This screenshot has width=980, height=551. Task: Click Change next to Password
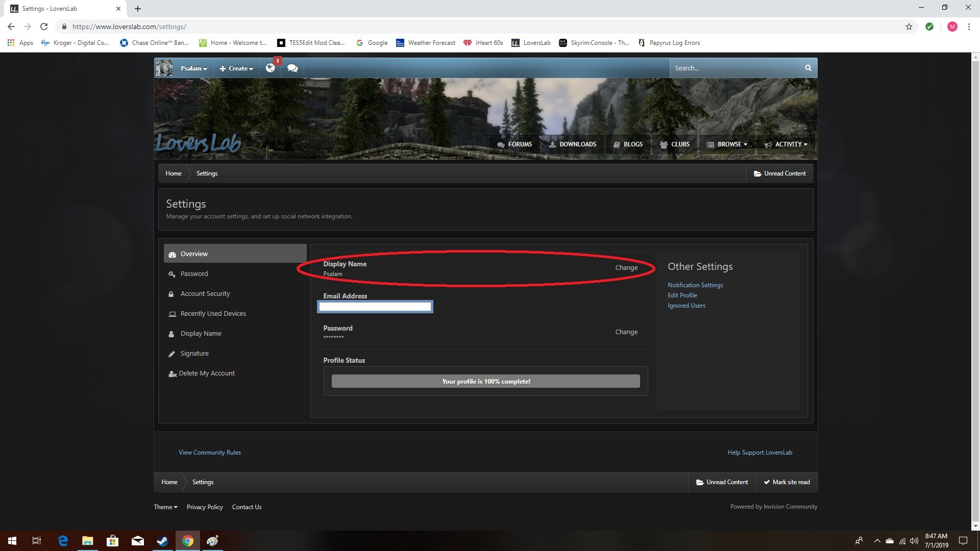(626, 332)
